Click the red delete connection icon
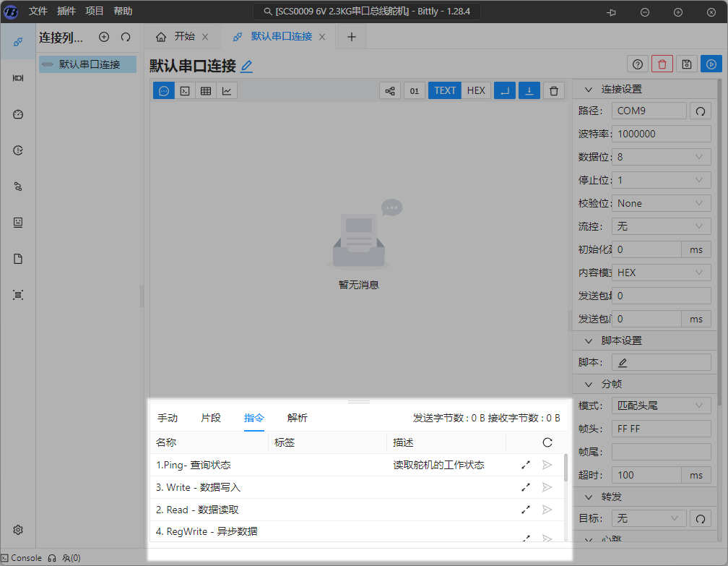Image resolution: width=728 pixels, height=566 pixels. click(662, 64)
